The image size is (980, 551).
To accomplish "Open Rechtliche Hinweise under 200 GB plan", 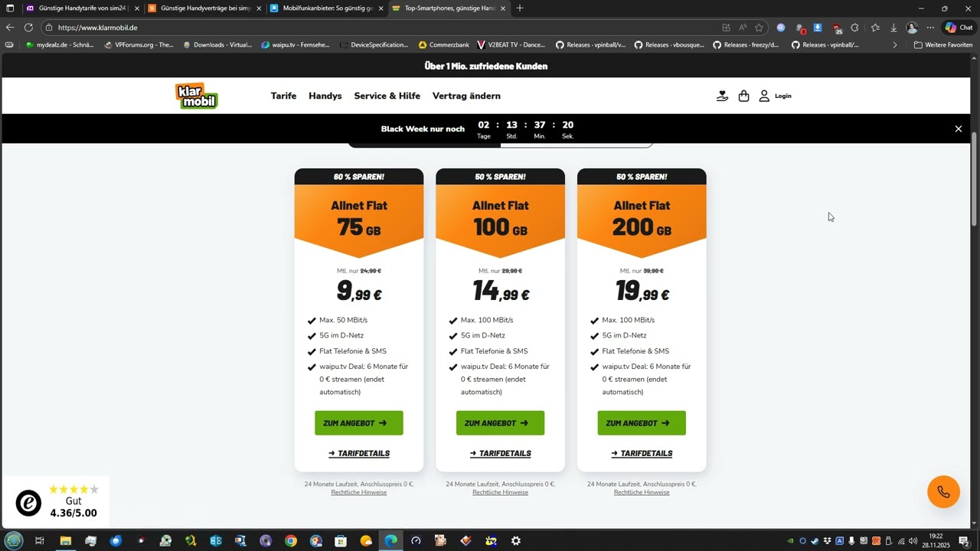I will tap(642, 492).
